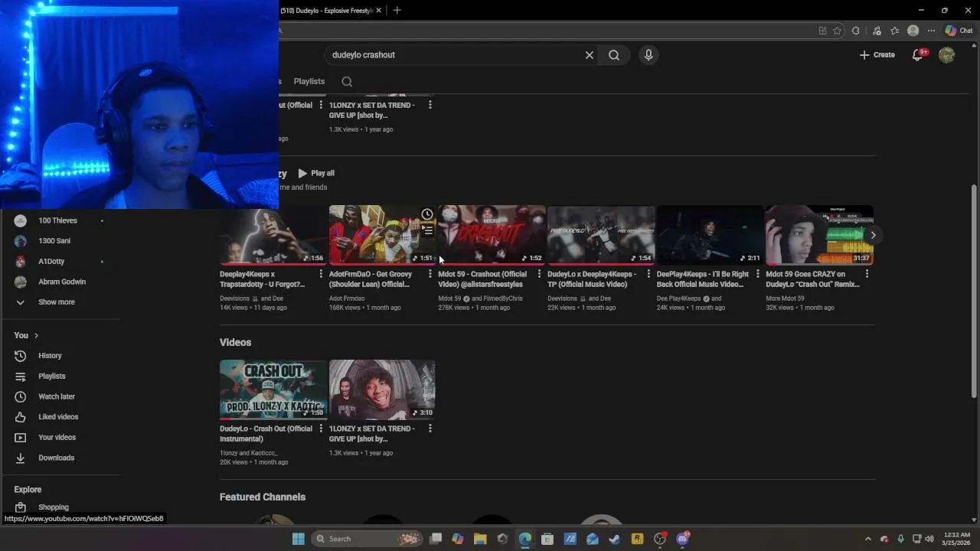Clear the YouTube search box text
Image resolution: width=980 pixels, height=551 pixels.
coord(590,55)
